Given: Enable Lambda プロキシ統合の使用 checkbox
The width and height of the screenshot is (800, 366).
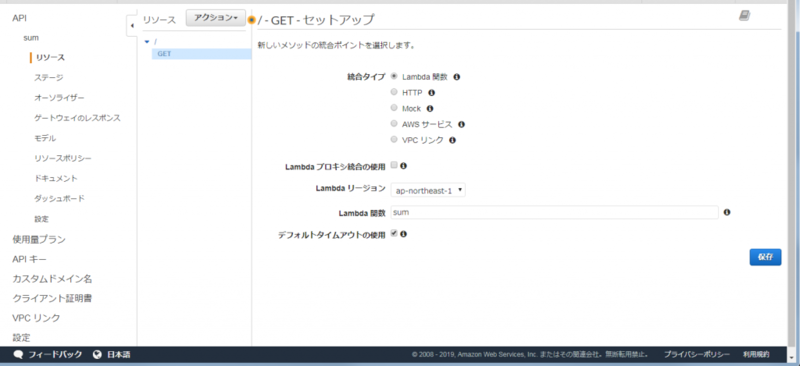Looking at the screenshot, I should click(394, 165).
